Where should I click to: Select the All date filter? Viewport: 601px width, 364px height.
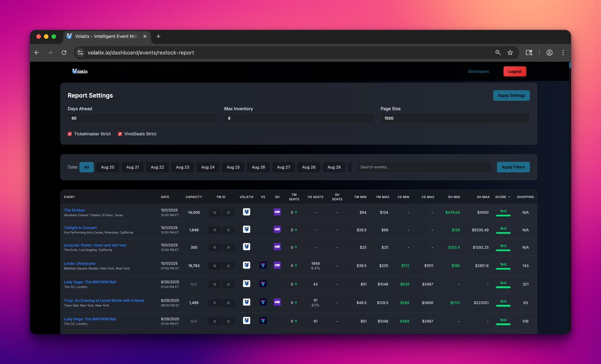click(87, 167)
